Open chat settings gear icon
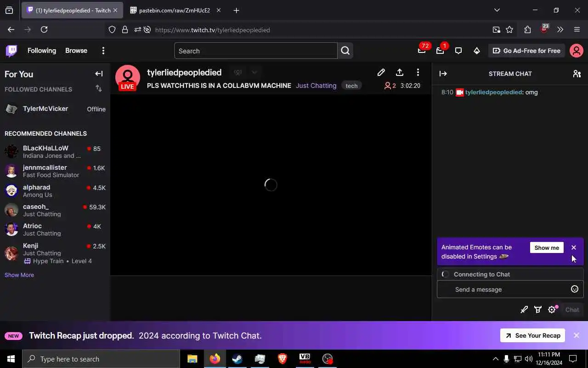The image size is (588, 368). (x=552, y=310)
